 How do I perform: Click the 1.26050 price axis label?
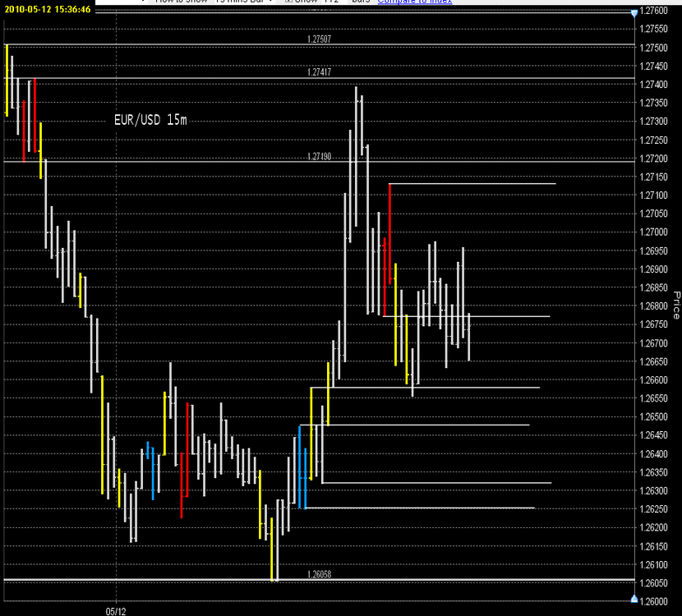point(654,583)
